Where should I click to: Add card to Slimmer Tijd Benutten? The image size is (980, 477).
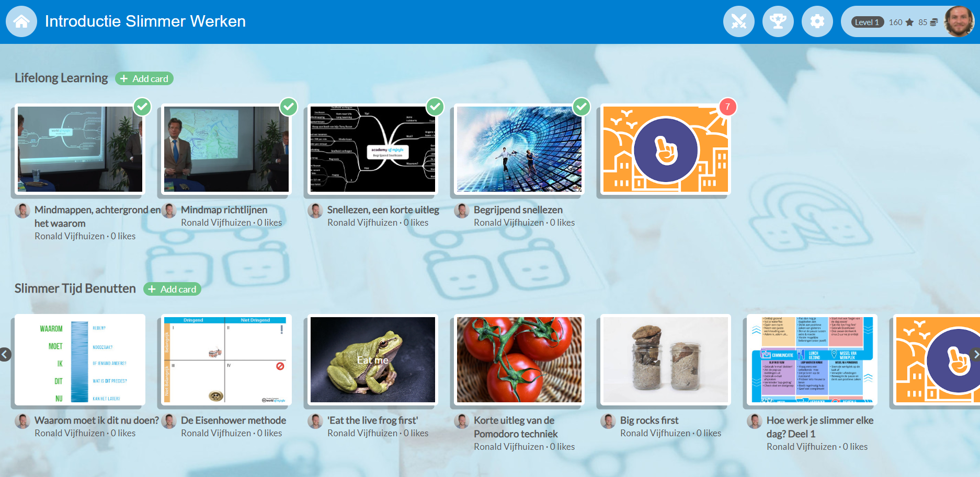(x=172, y=289)
